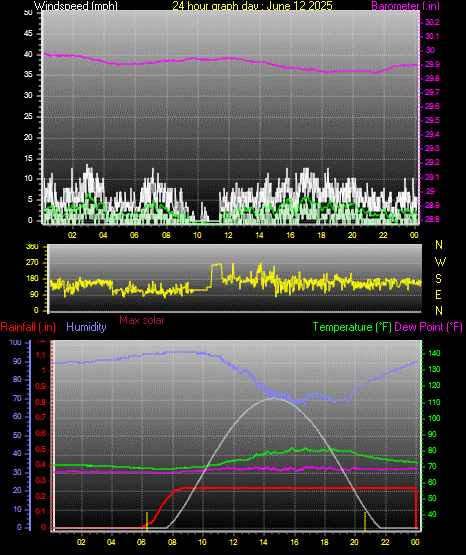Click the Dew Point (°F) legend label
The image size is (466, 555).
[x=428, y=327]
